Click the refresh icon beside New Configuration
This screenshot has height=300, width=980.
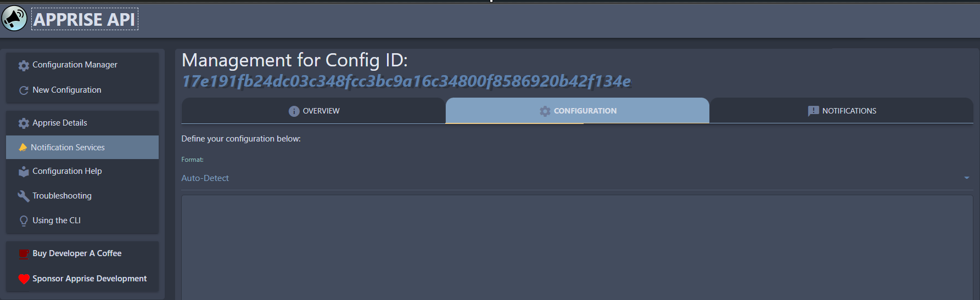click(x=24, y=90)
